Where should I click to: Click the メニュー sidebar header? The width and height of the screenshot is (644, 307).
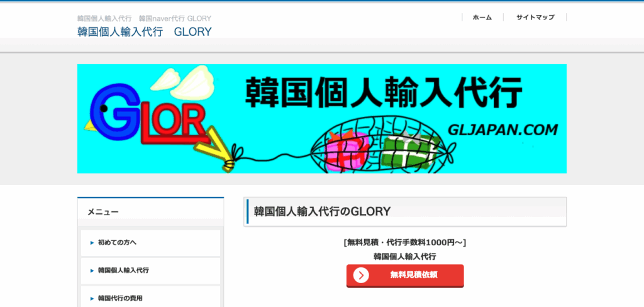coord(103,212)
